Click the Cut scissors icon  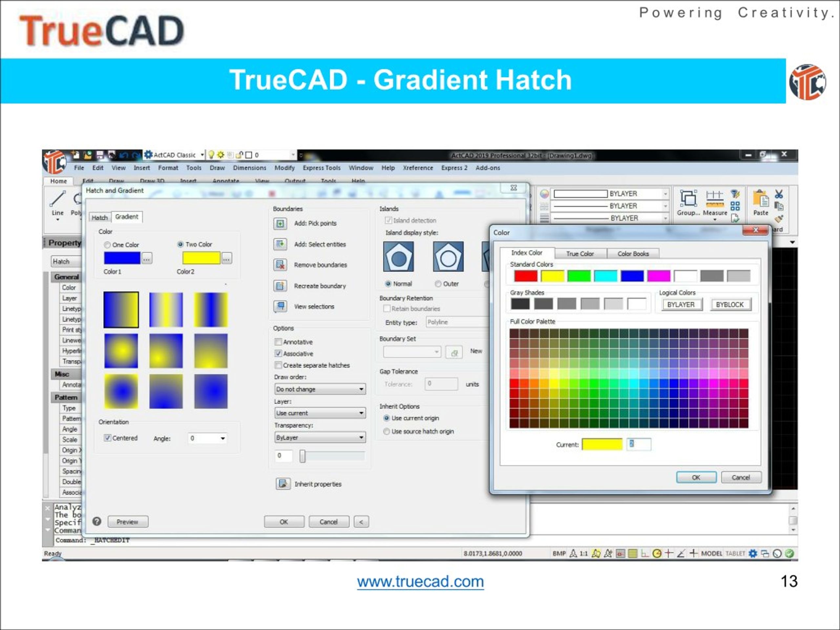tap(779, 194)
